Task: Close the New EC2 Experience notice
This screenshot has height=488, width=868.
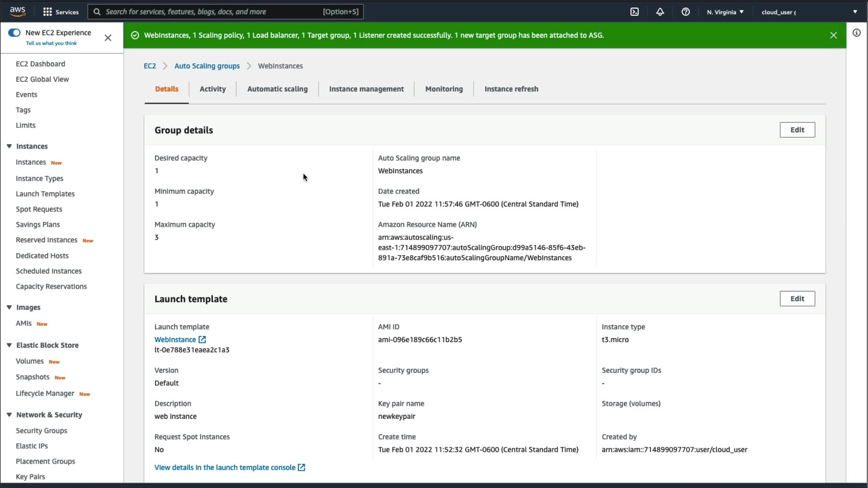Action: point(108,38)
